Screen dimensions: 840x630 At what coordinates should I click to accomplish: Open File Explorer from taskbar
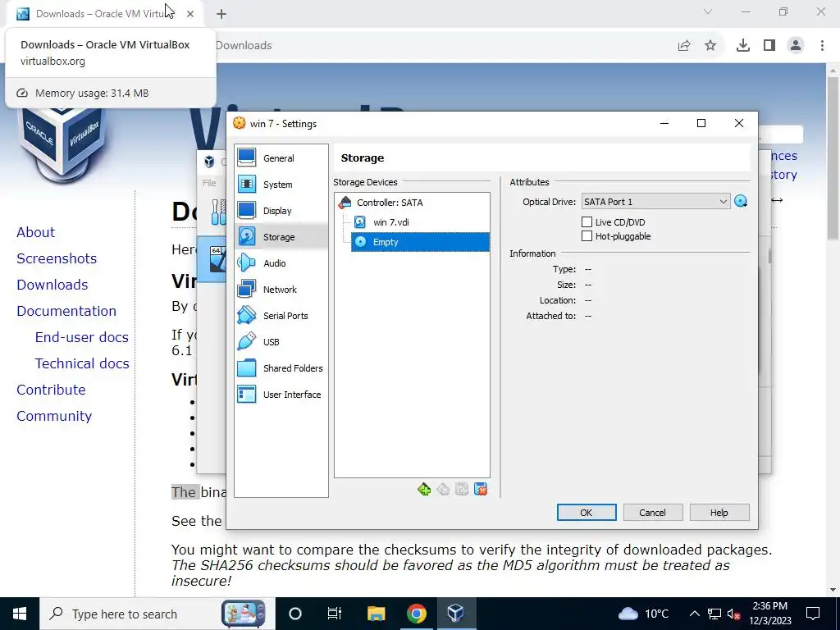click(x=376, y=614)
